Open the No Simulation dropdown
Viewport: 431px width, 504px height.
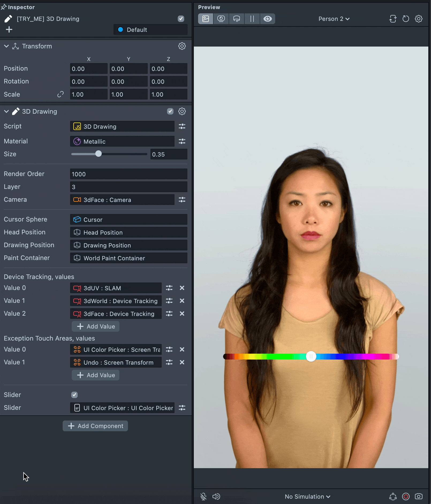click(307, 497)
